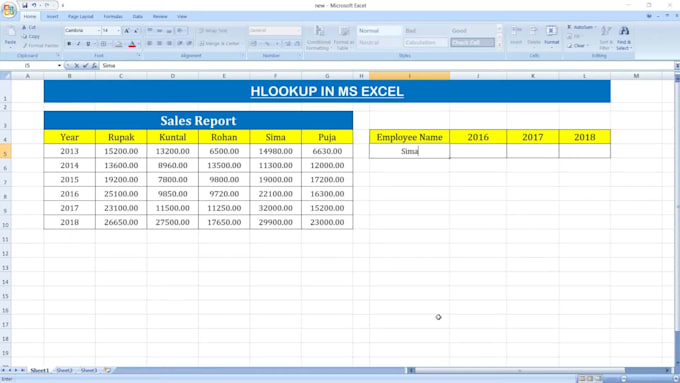Toggle Align Text Right

(x=169, y=44)
